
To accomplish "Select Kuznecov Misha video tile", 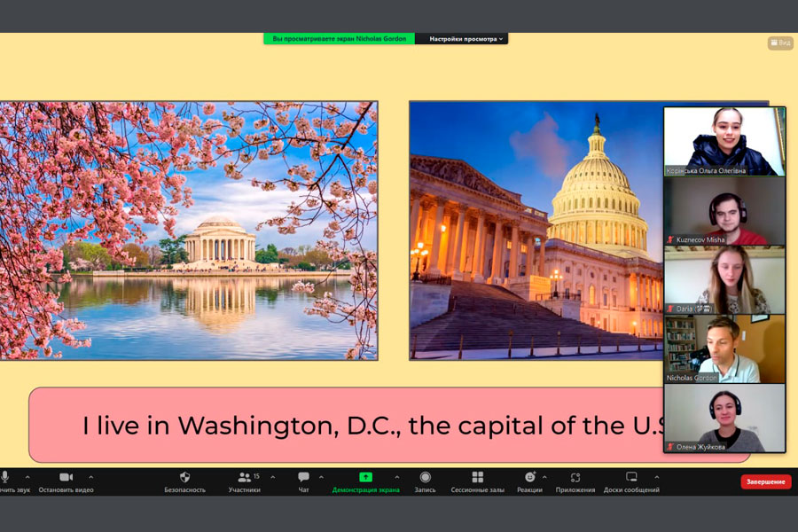I will point(724,211).
